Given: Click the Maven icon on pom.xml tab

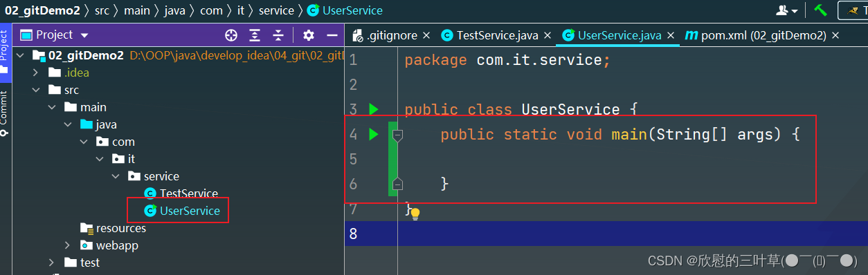Looking at the screenshot, I should [691, 35].
